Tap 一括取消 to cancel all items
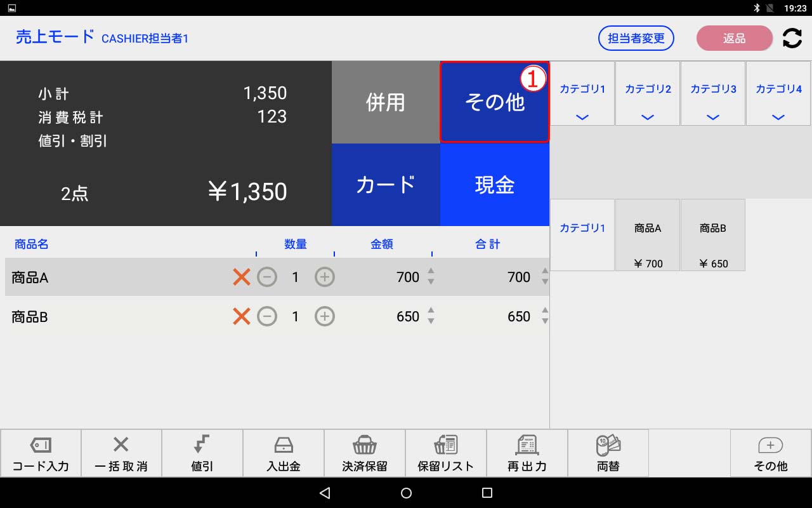Viewport: 812px width, 508px height. 121,453
